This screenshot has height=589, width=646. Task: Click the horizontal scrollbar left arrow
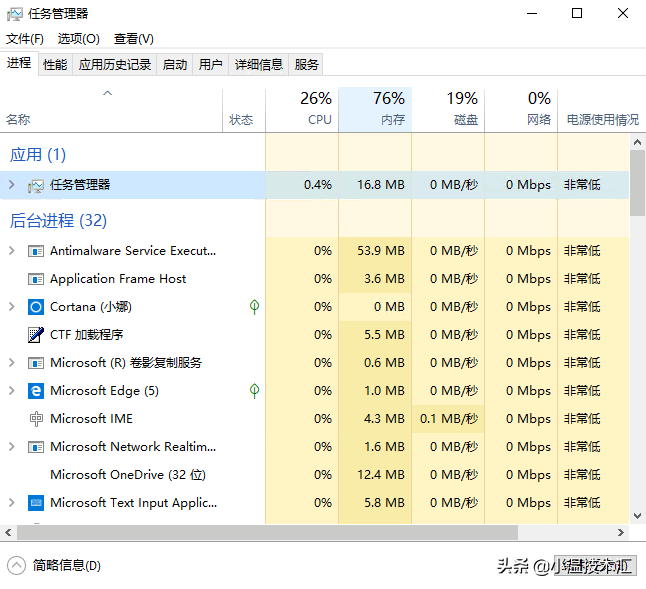(8, 532)
